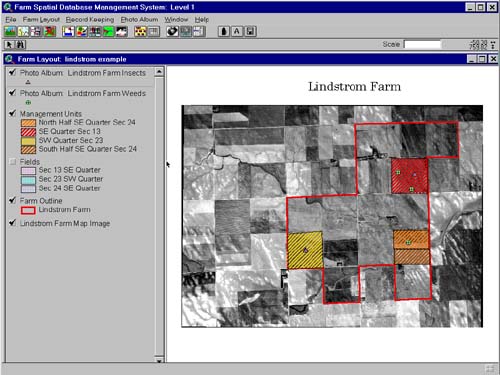This screenshot has width=500, height=375.
Task: Open the Farm Layout menu
Action: tap(41, 20)
